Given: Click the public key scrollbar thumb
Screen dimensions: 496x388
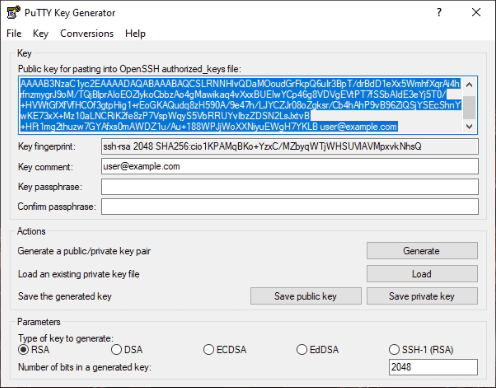Looking at the screenshot, I should [469, 107].
